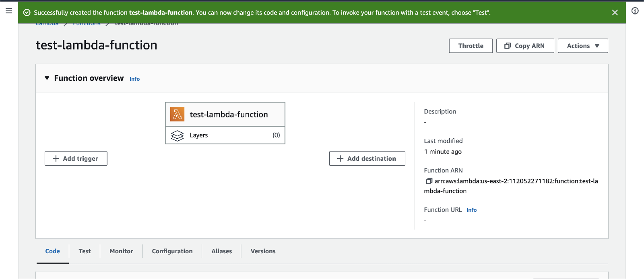
Task: Go to the Configuration tab
Action: 172,251
